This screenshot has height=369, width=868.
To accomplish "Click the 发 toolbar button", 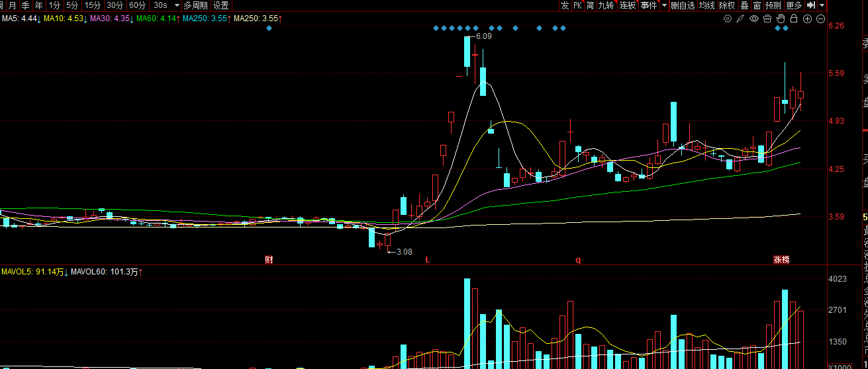I will click(565, 5).
